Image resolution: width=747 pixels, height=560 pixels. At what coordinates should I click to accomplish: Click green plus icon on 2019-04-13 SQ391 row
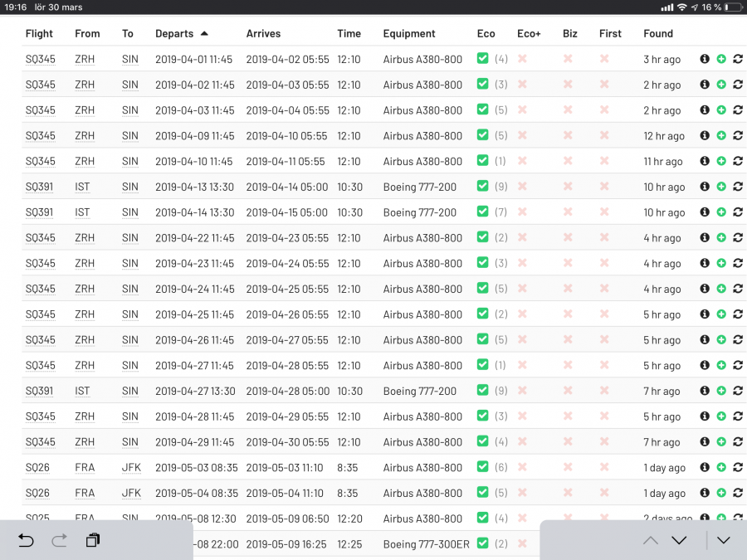[721, 187]
